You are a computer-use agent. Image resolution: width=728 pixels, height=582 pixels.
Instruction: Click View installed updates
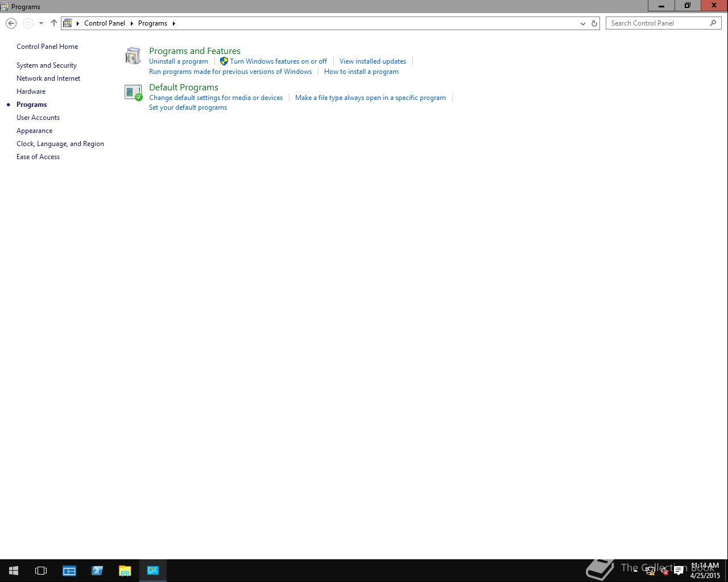click(x=373, y=61)
